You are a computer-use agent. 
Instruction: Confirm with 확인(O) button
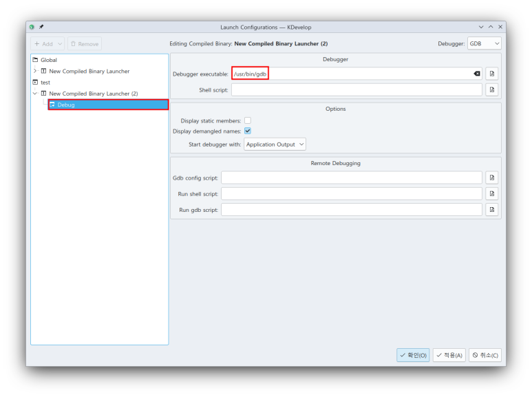pyautogui.click(x=413, y=355)
